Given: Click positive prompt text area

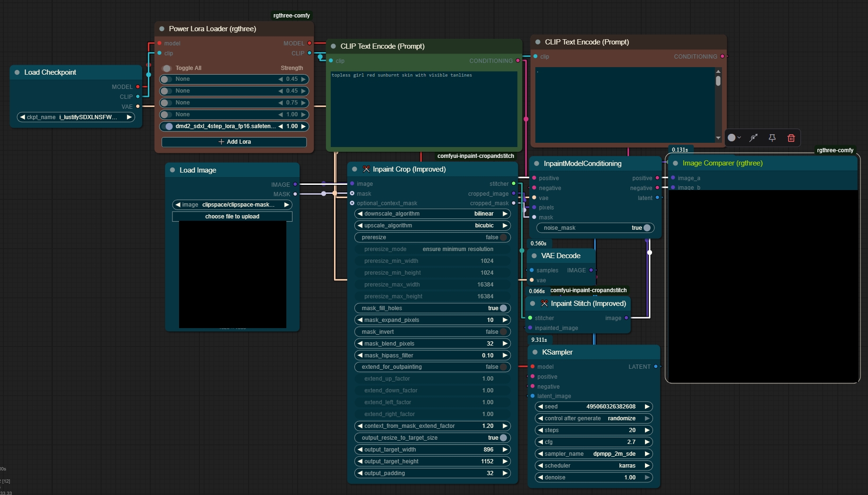Looking at the screenshot, I should (x=424, y=109).
